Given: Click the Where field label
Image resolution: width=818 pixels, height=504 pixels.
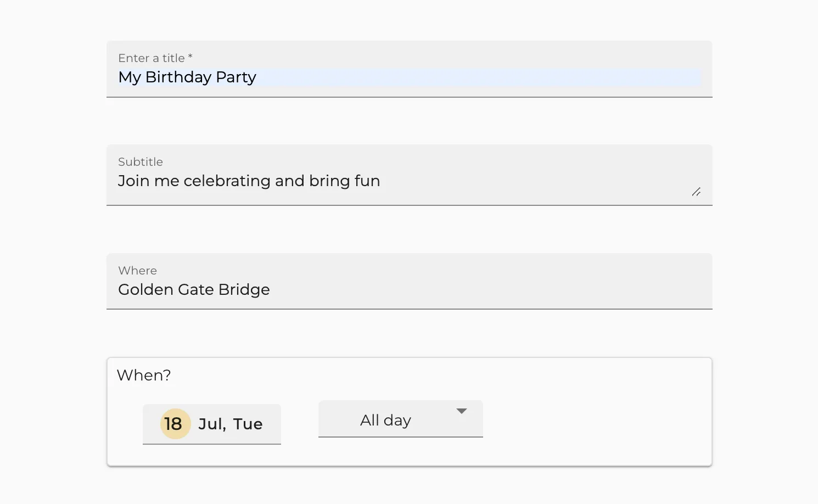Looking at the screenshot, I should (137, 270).
